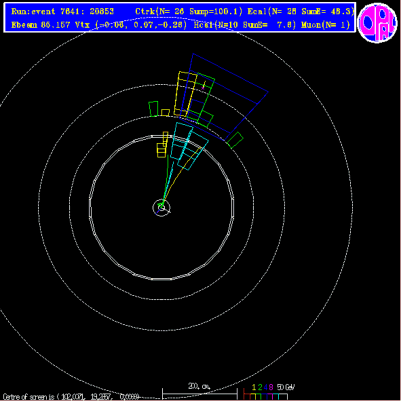Click the magenta '8' GeV legend label

point(271,387)
